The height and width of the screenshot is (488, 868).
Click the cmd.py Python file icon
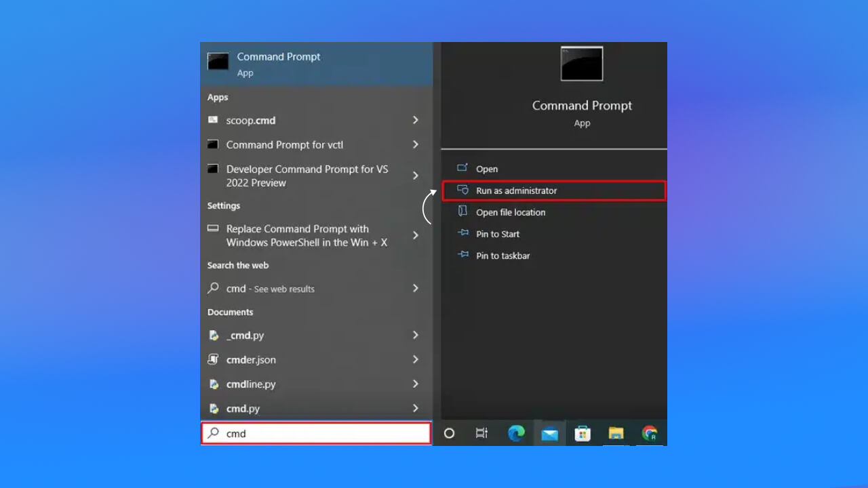click(x=214, y=408)
